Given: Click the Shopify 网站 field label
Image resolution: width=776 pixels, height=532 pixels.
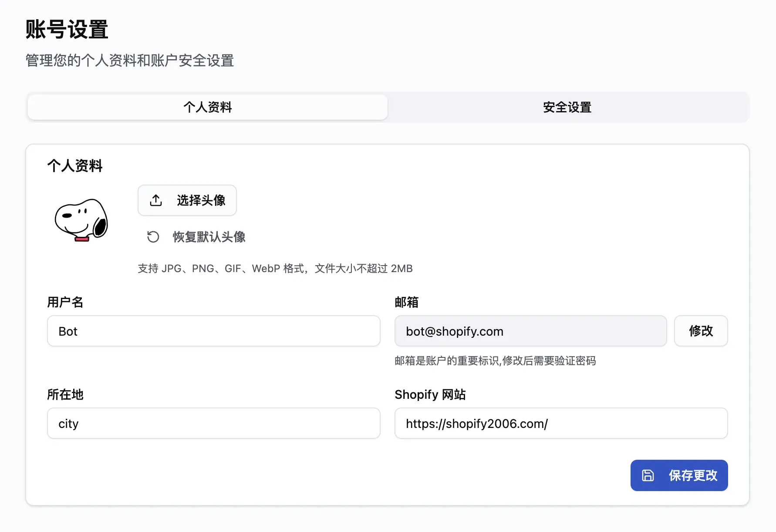Looking at the screenshot, I should click(x=430, y=394).
